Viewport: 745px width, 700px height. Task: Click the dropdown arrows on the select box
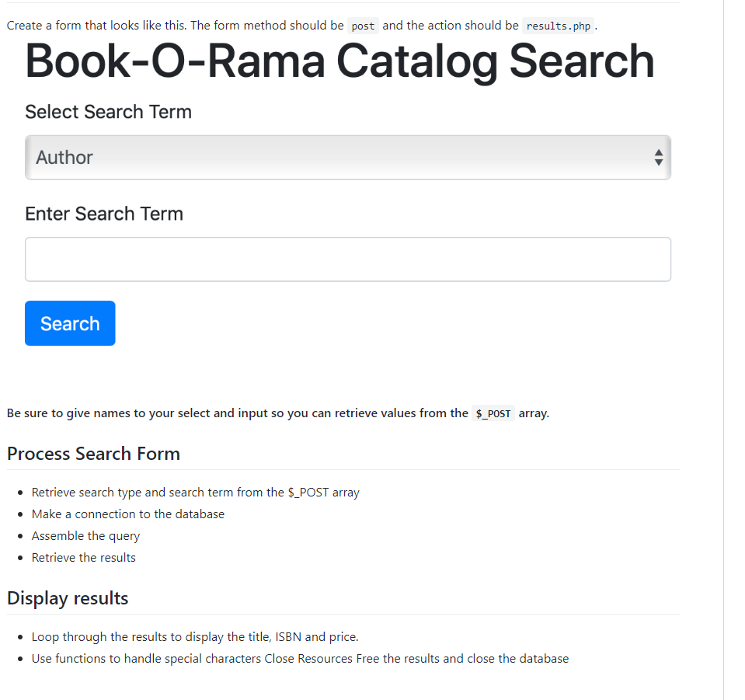click(659, 157)
